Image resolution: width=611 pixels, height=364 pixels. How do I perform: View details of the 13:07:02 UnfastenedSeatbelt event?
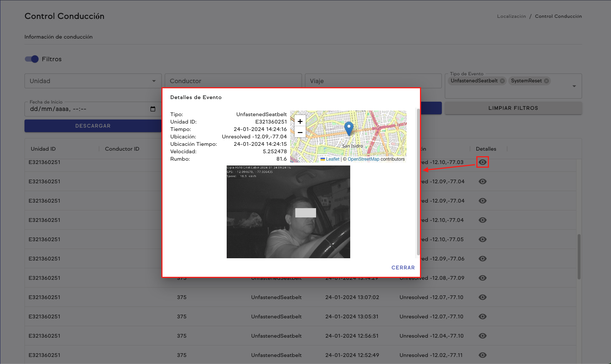(482, 297)
